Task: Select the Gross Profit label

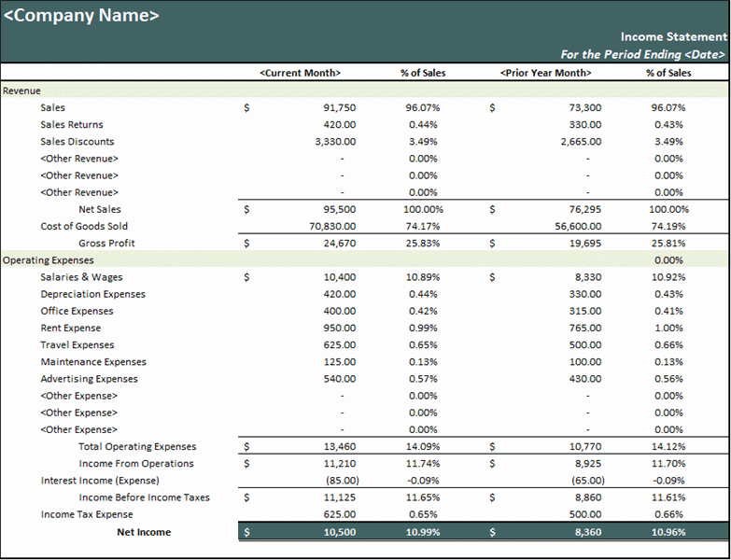Action: (x=106, y=244)
